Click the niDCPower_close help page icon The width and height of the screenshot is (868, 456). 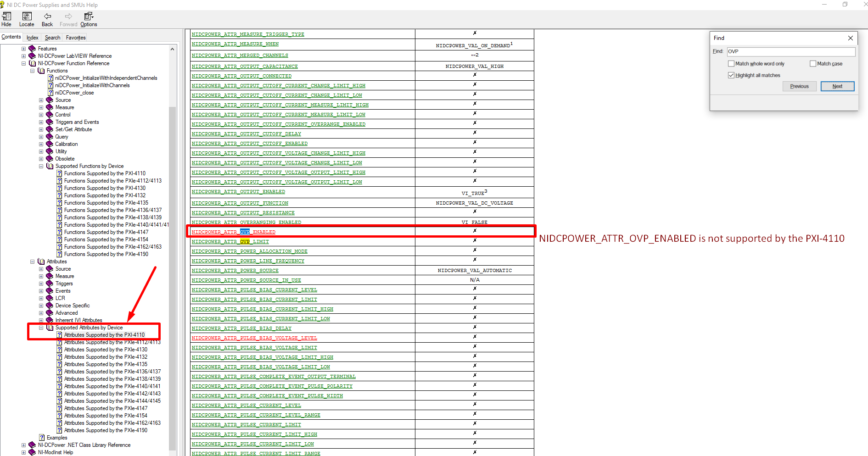click(50, 93)
